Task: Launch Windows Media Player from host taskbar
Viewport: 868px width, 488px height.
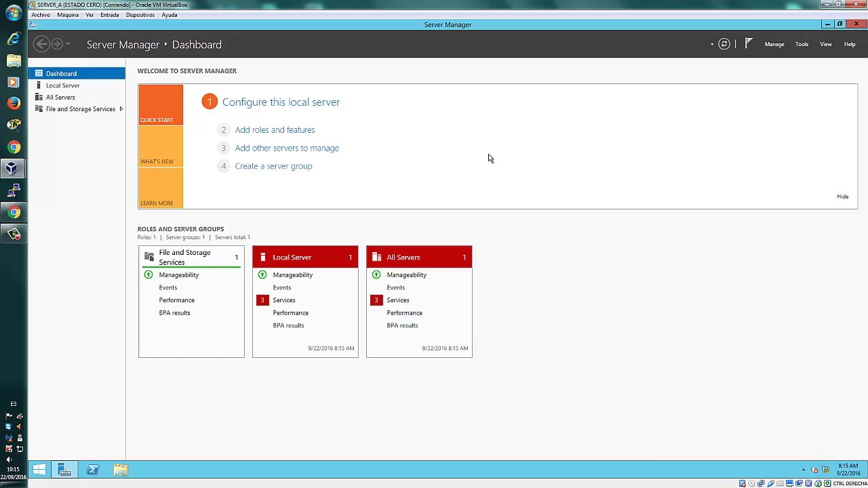Action: coord(14,82)
